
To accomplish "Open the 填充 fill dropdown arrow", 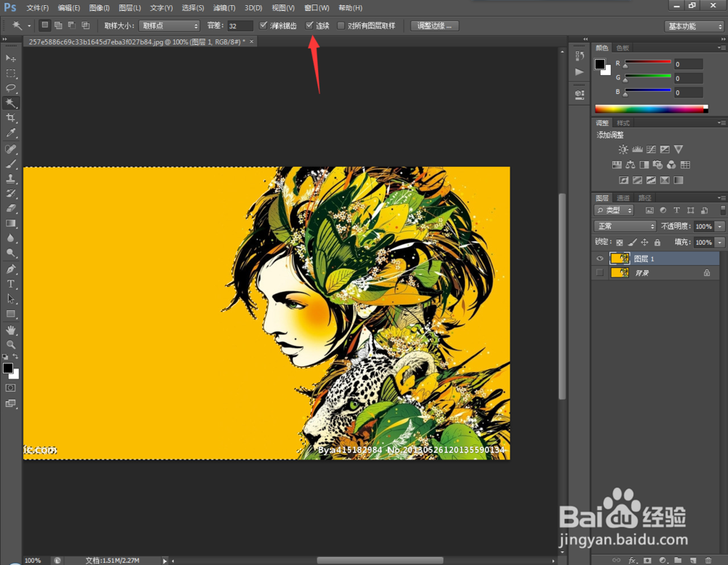I will click(720, 242).
